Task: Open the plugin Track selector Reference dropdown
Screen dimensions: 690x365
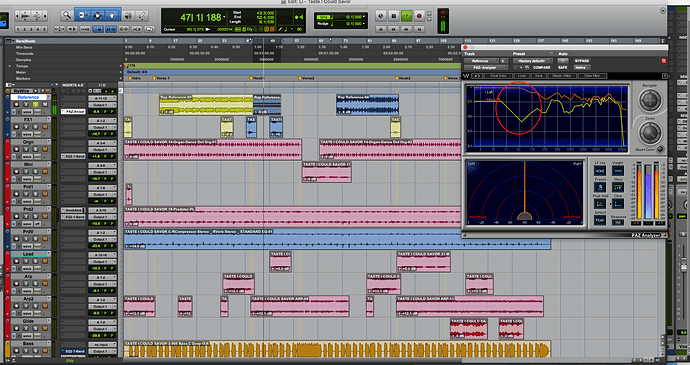Action: (x=481, y=61)
